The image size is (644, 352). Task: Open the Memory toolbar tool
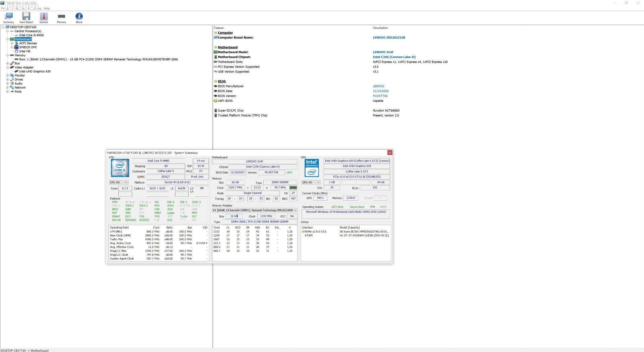[x=61, y=18]
